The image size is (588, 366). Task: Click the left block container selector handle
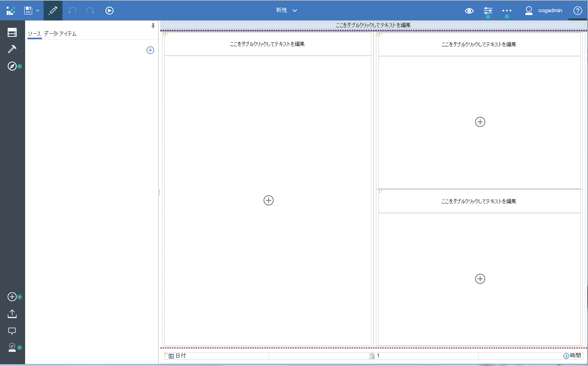pyautogui.click(x=165, y=34)
